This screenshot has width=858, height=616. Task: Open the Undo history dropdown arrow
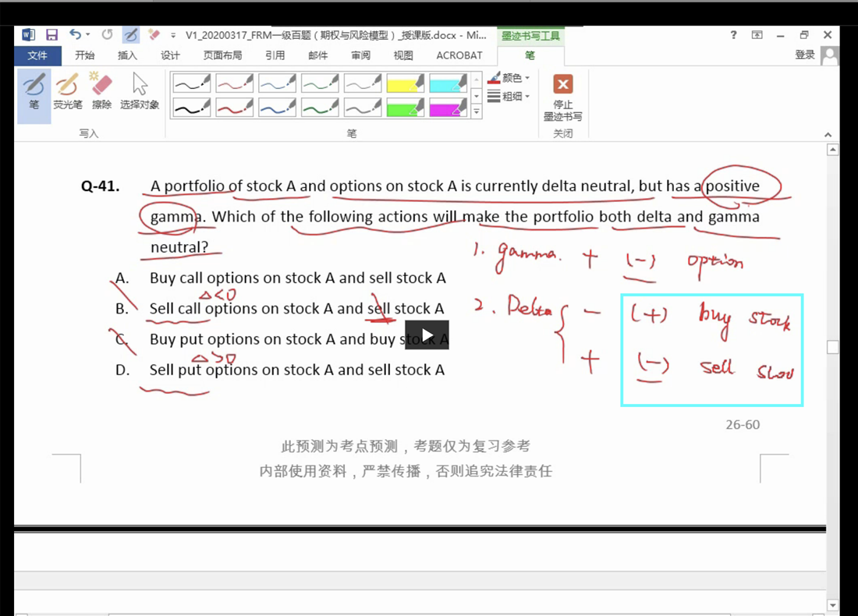point(88,35)
